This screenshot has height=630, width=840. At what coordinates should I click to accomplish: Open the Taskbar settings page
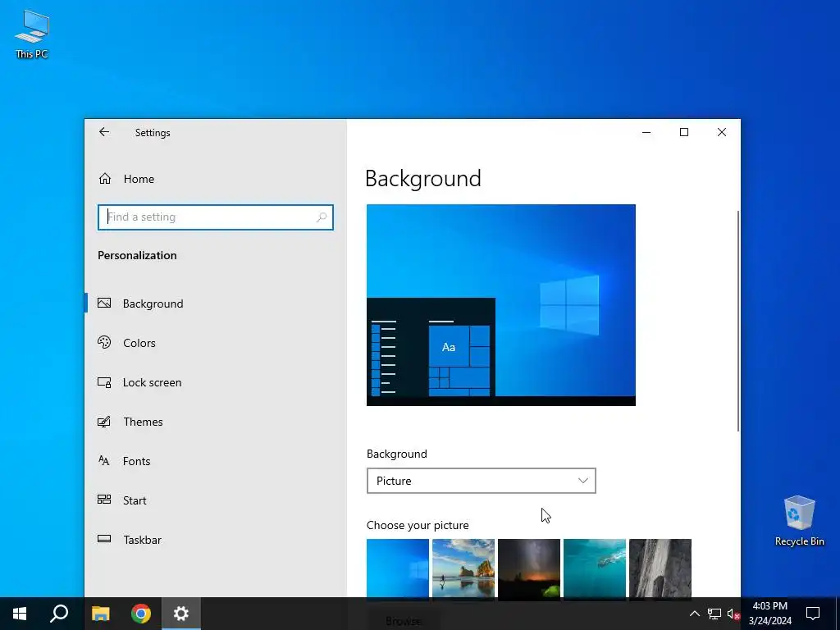216,540
